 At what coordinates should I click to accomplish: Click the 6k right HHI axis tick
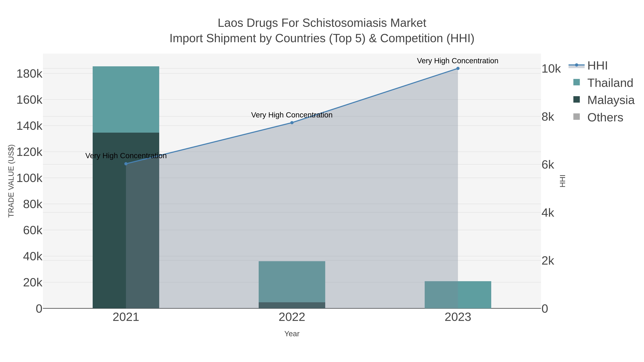(x=548, y=165)
